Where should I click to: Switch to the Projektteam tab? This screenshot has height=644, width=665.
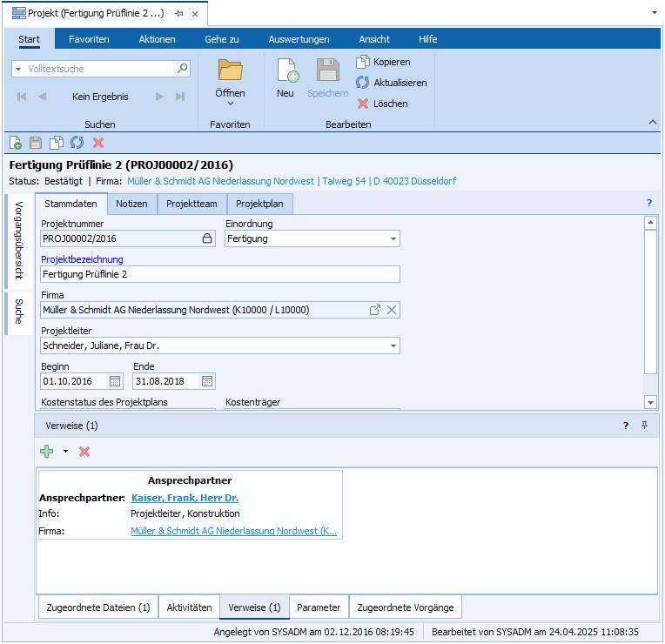click(191, 204)
